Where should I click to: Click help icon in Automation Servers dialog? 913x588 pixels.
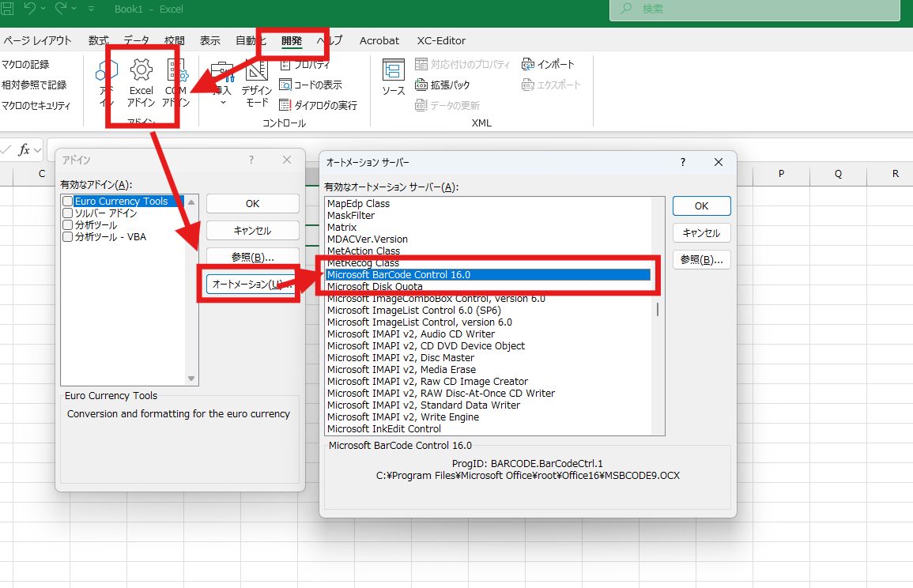[x=682, y=162]
